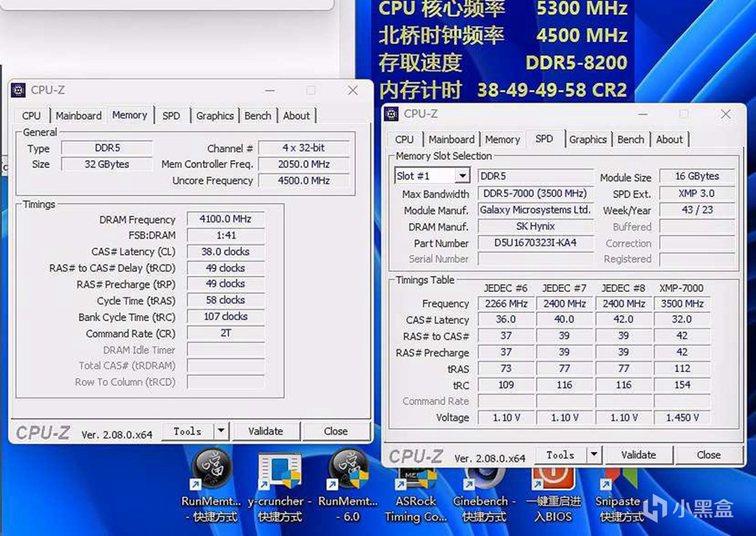
Task: Click the SPD Ext. value XMP 3.0
Action: click(698, 193)
